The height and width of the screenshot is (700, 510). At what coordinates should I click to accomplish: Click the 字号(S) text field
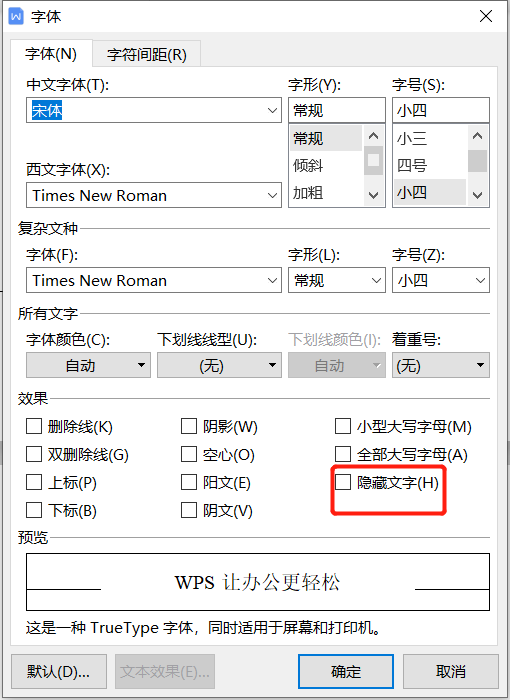click(x=441, y=110)
